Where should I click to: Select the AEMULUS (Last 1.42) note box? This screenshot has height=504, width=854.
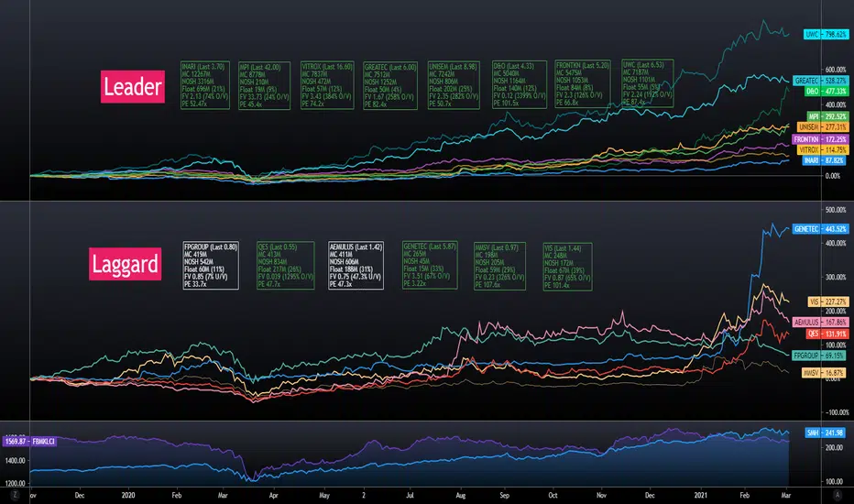(x=356, y=266)
